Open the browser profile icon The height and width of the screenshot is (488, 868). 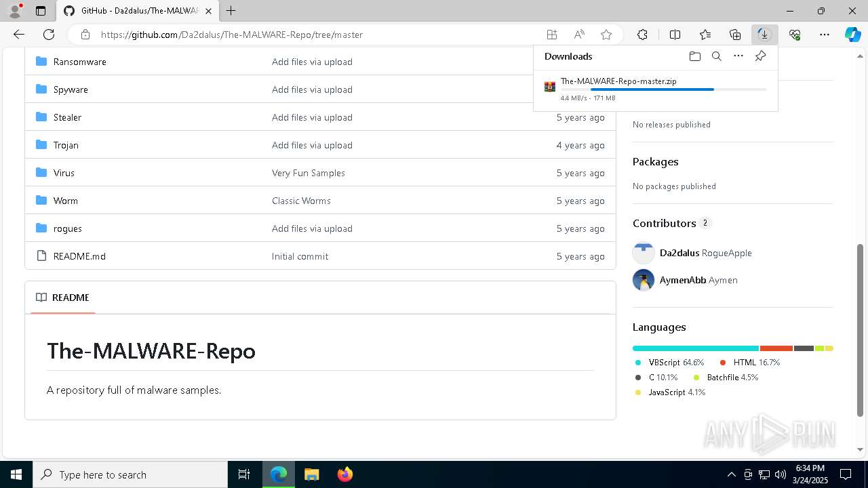[x=14, y=11]
